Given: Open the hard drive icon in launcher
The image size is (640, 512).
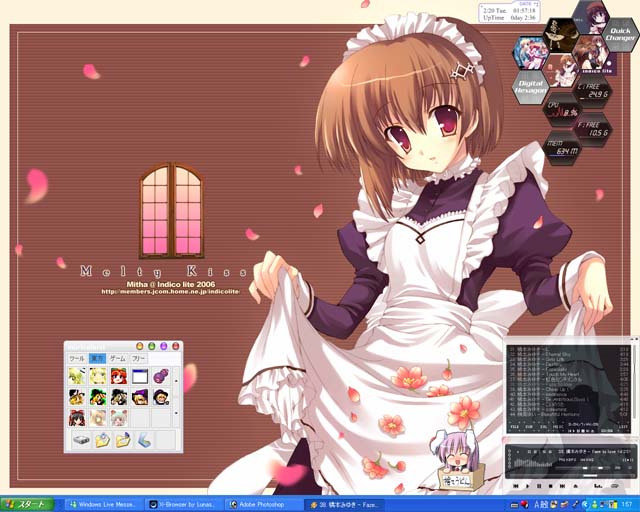Looking at the screenshot, I should tap(81, 440).
